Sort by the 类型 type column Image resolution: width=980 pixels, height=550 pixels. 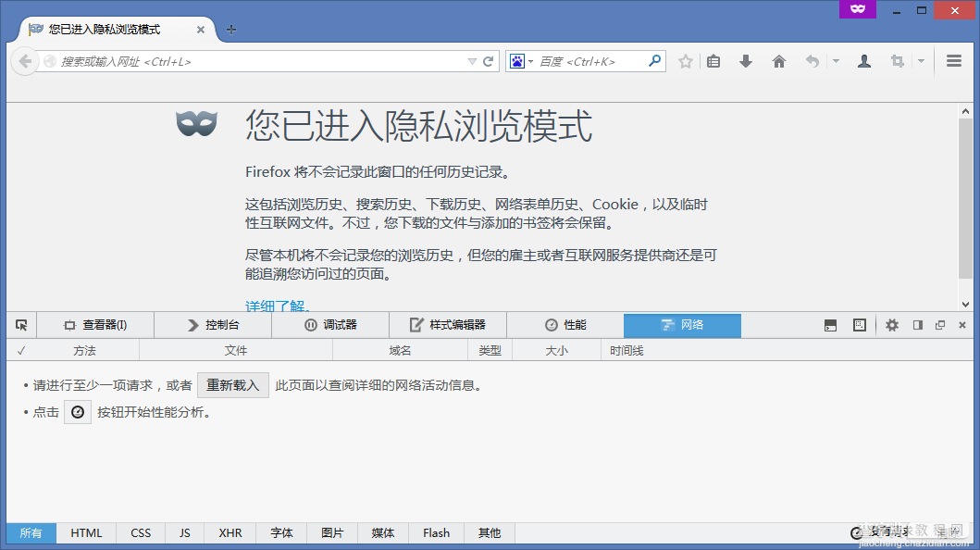490,351
